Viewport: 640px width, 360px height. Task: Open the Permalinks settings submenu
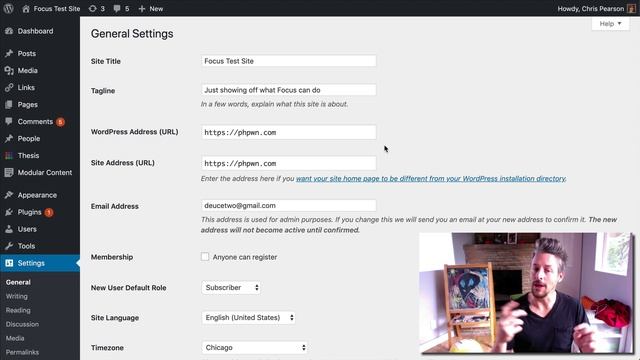pyautogui.click(x=22, y=352)
